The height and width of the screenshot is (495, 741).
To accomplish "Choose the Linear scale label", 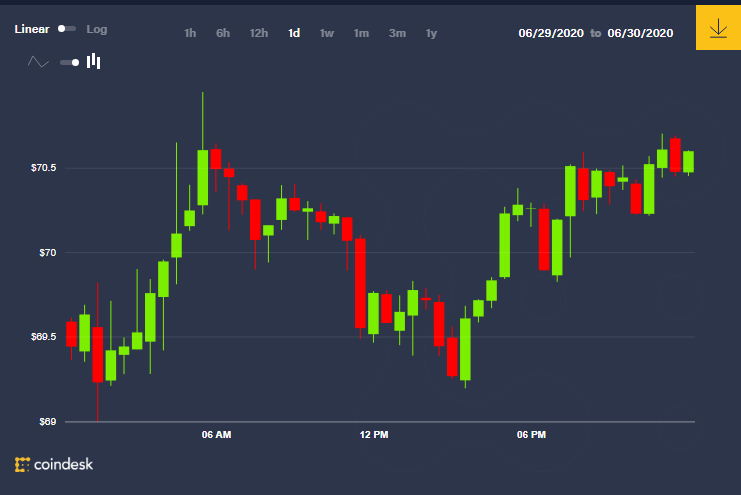I will tap(32, 29).
